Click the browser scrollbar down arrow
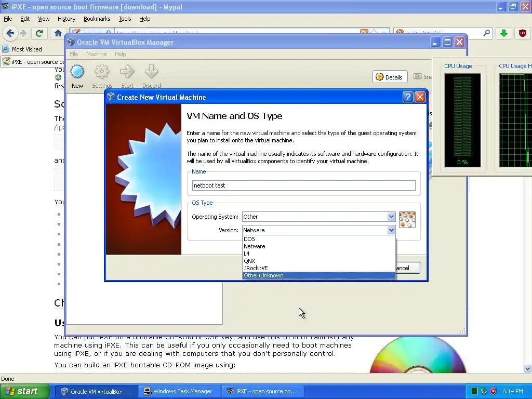The width and height of the screenshot is (532, 399). click(x=528, y=368)
